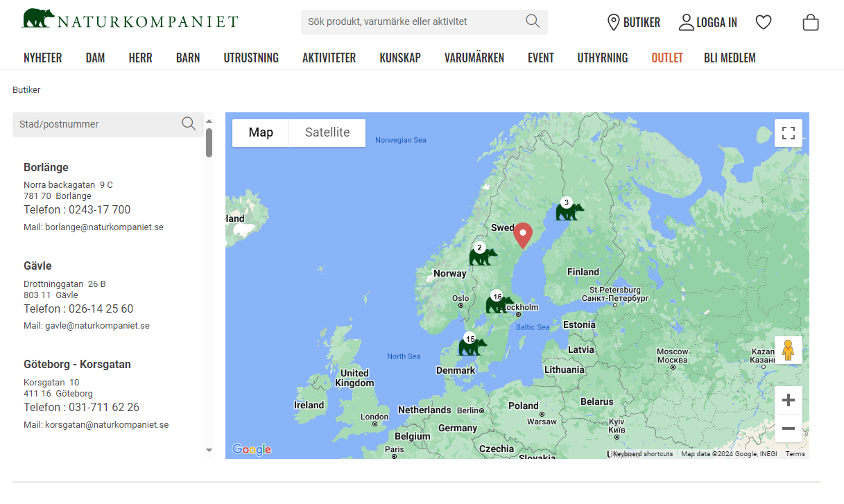Open the Herr menu
Viewport: 844px width, 504px height.
click(x=140, y=58)
